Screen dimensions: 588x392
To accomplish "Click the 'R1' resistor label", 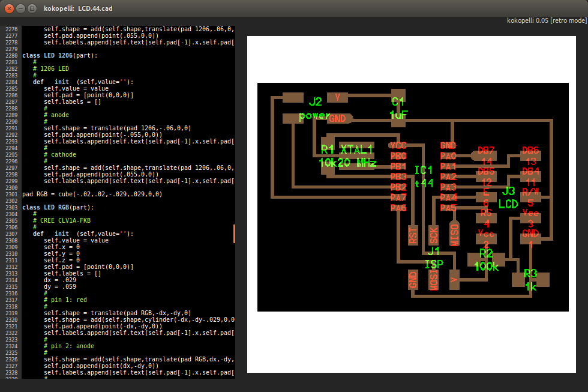I will pyautogui.click(x=328, y=149).
